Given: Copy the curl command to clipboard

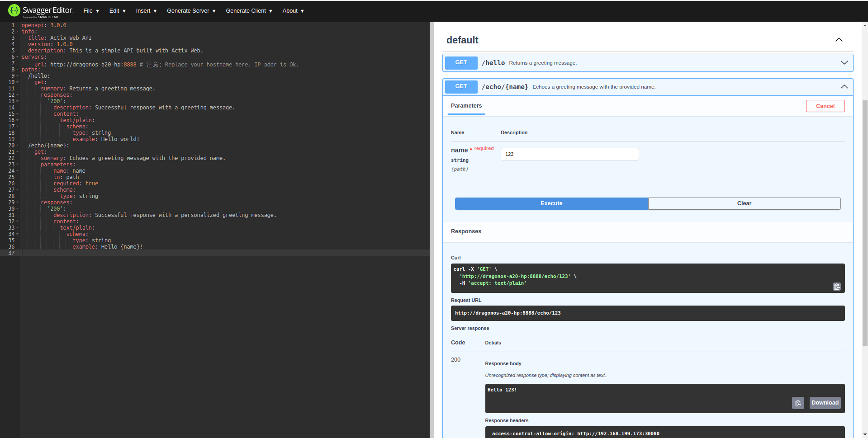Looking at the screenshot, I should pos(837,287).
